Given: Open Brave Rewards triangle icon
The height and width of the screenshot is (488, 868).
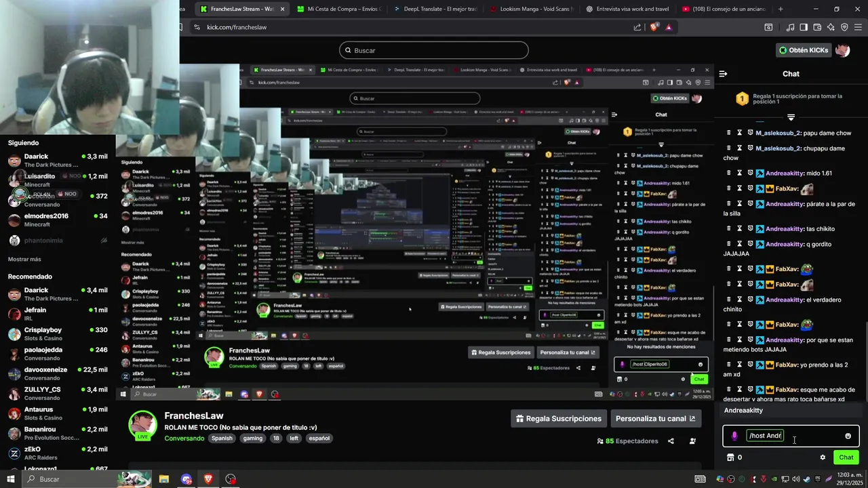Looking at the screenshot, I should [669, 27].
